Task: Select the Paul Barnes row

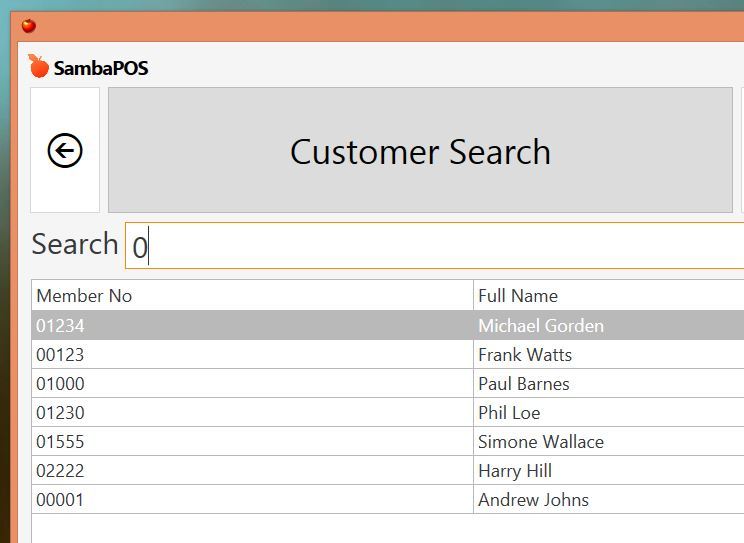Action: (388, 384)
